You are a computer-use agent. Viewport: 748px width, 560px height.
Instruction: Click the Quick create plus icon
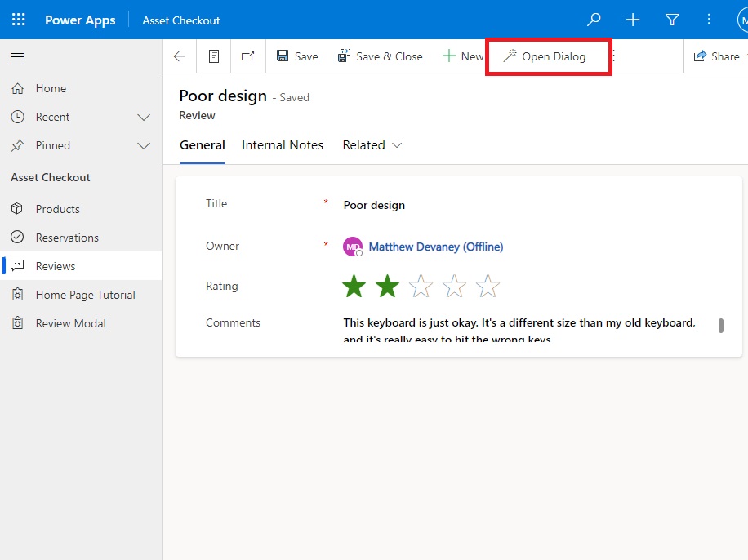click(632, 20)
